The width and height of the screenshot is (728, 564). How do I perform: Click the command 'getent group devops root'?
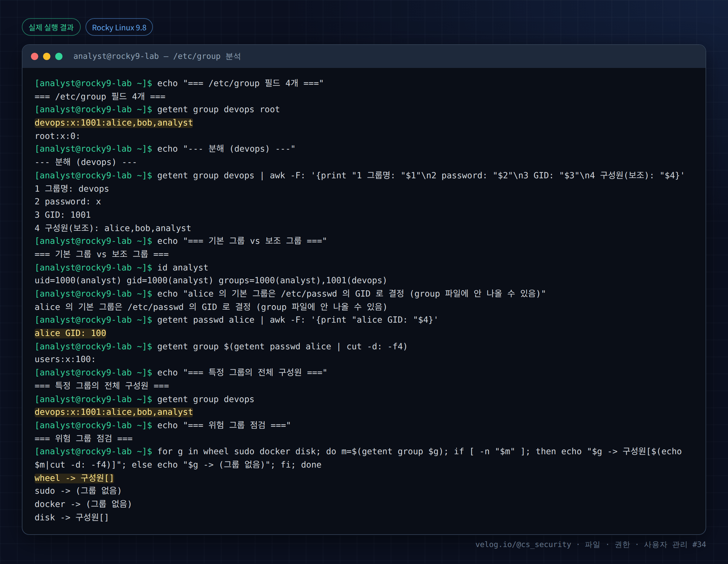point(218,109)
